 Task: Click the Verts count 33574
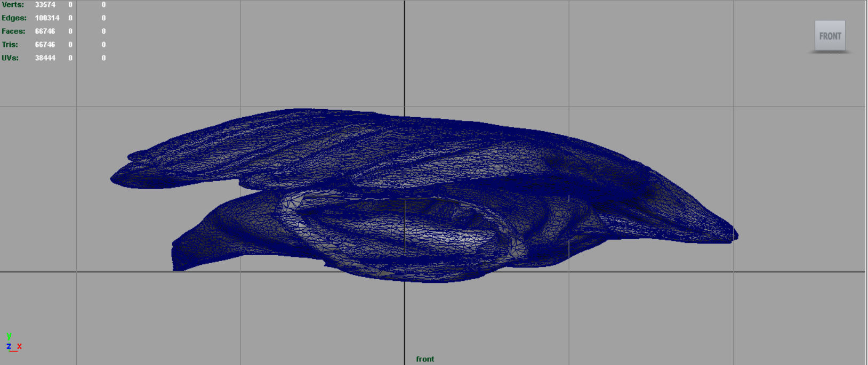point(45,5)
